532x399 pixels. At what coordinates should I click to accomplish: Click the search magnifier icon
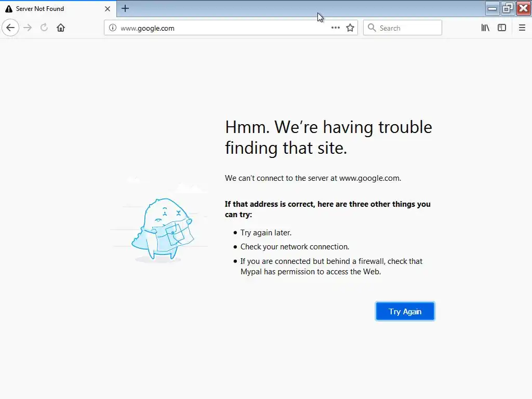pos(372,28)
